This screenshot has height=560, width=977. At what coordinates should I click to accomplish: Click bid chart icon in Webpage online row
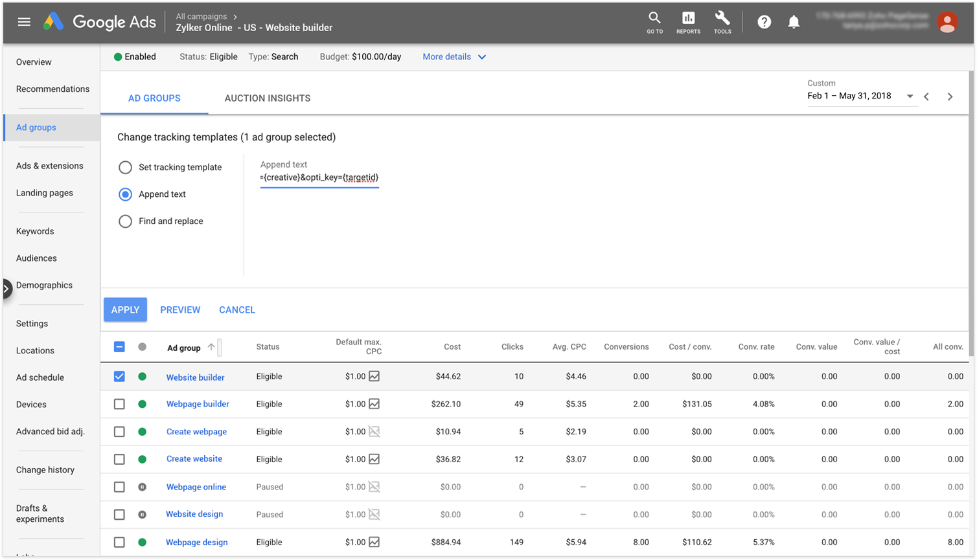[374, 487]
